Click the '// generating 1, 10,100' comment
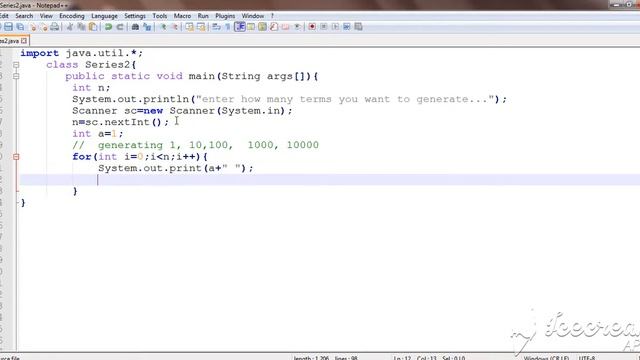Screen dimensions: 640x360 coord(196,145)
